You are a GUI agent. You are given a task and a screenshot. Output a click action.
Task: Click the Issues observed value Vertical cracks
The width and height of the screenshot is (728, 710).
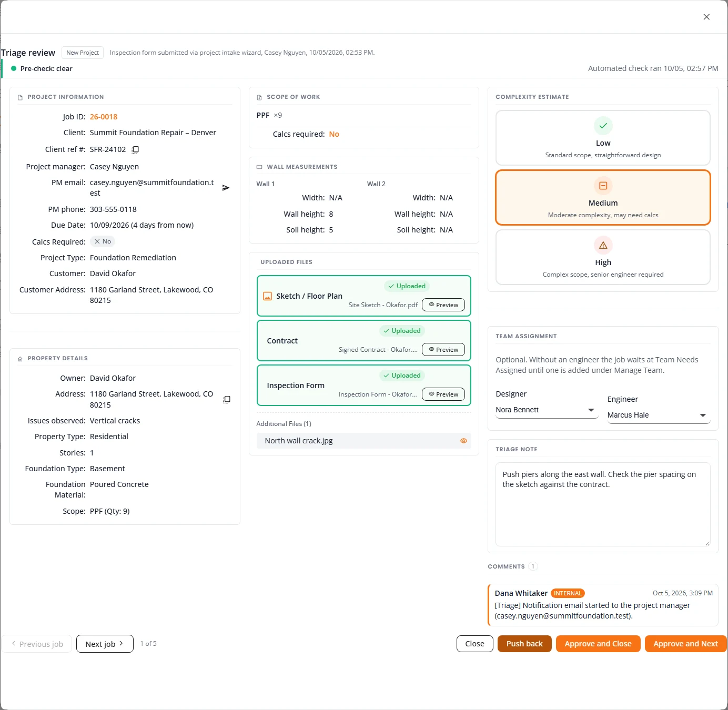coord(115,421)
